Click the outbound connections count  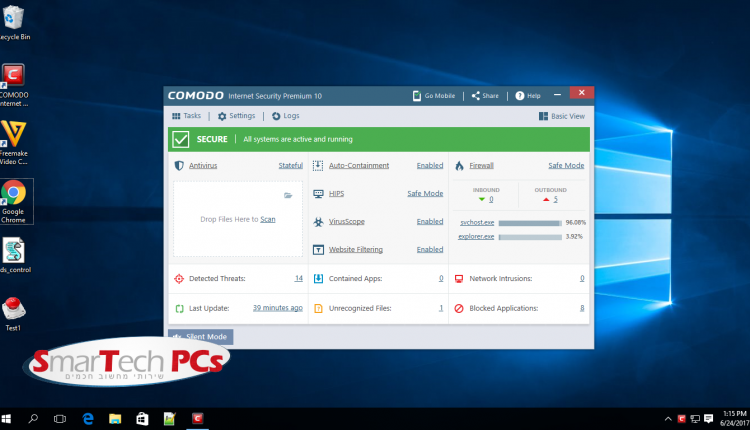555,199
